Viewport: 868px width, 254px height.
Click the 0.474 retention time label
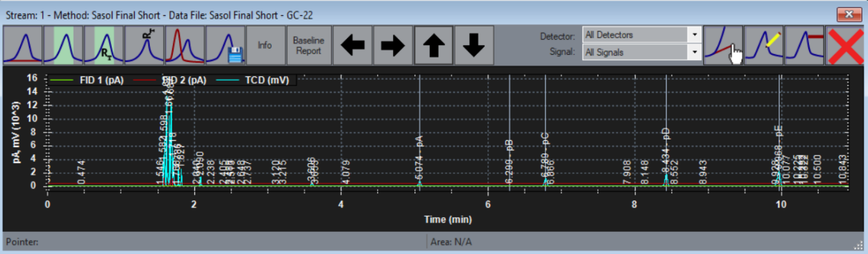(x=81, y=171)
